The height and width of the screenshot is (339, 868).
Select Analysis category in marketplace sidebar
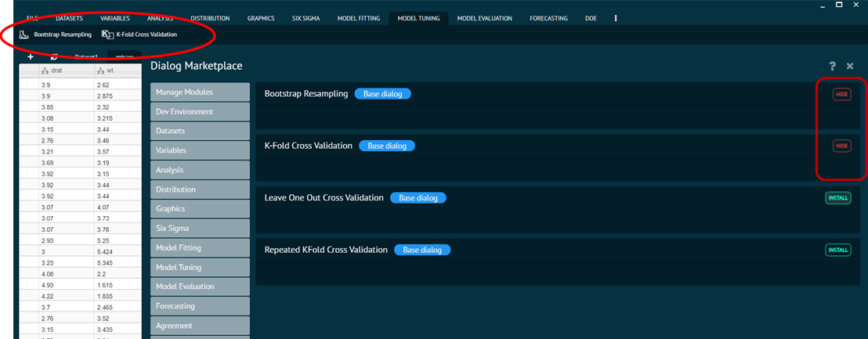coord(200,170)
